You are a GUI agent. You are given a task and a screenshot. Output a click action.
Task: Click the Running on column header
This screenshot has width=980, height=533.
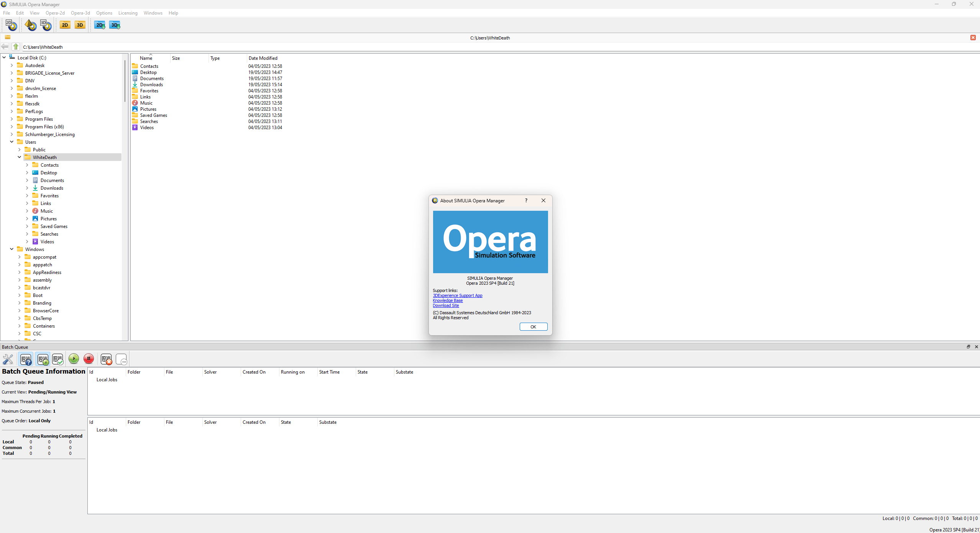coord(293,372)
